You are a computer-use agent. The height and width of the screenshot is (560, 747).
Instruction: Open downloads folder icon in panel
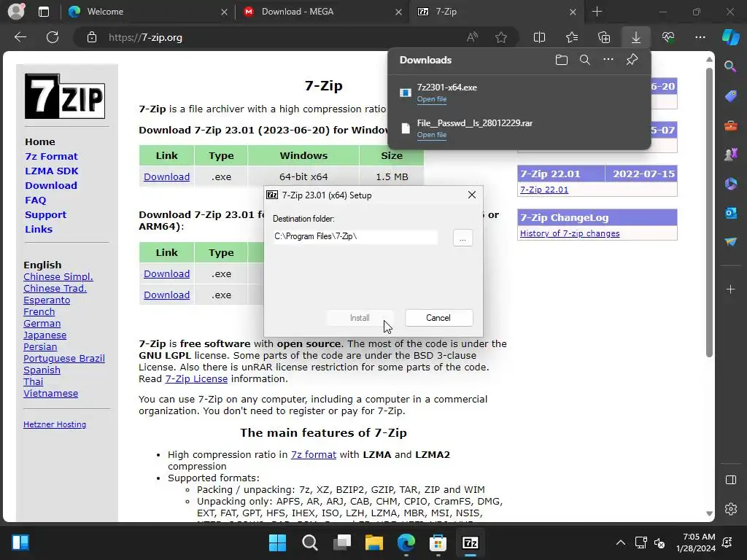[x=561, y=60]
